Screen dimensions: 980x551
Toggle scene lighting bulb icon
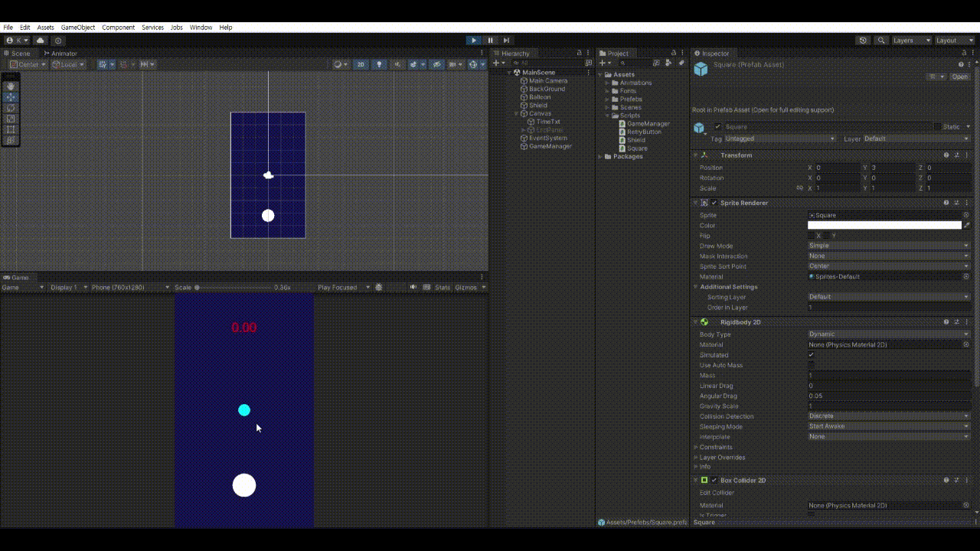pyautogui.click(x=379, y=64)
